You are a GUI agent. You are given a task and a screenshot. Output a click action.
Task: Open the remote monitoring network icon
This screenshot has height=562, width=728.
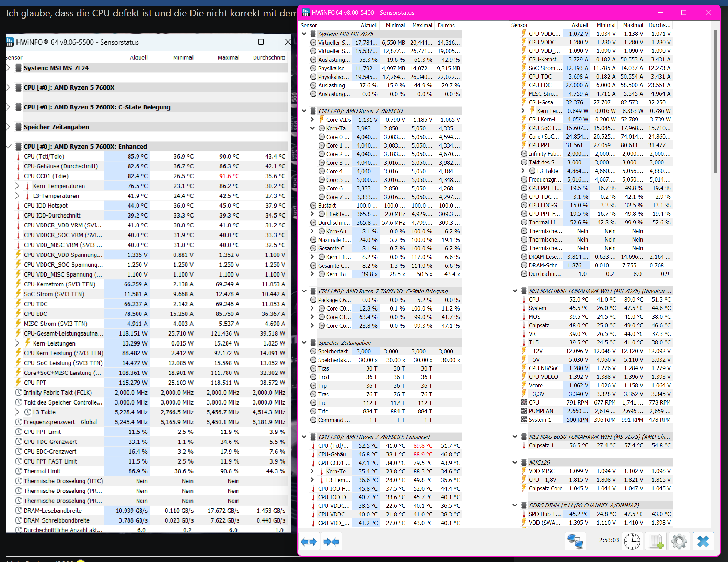pyautogui.click(x=575, y=542)
